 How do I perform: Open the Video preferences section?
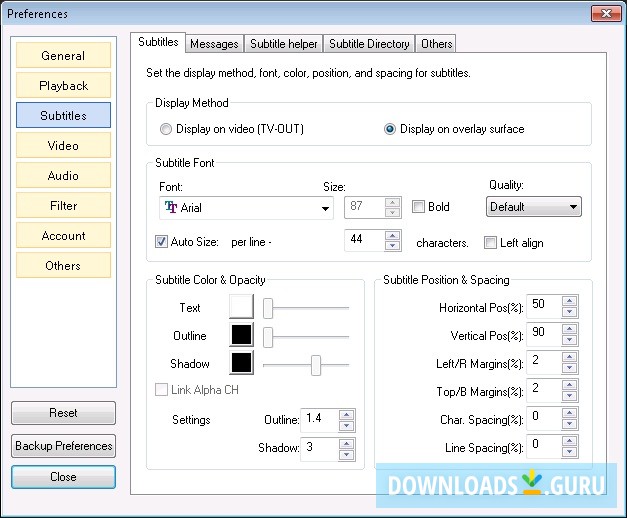(63, 145)
